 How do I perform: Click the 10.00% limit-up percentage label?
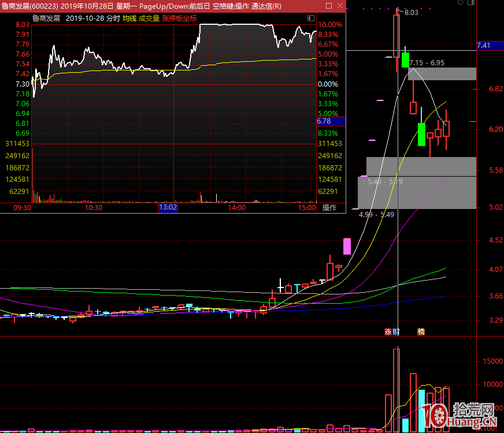330,25
